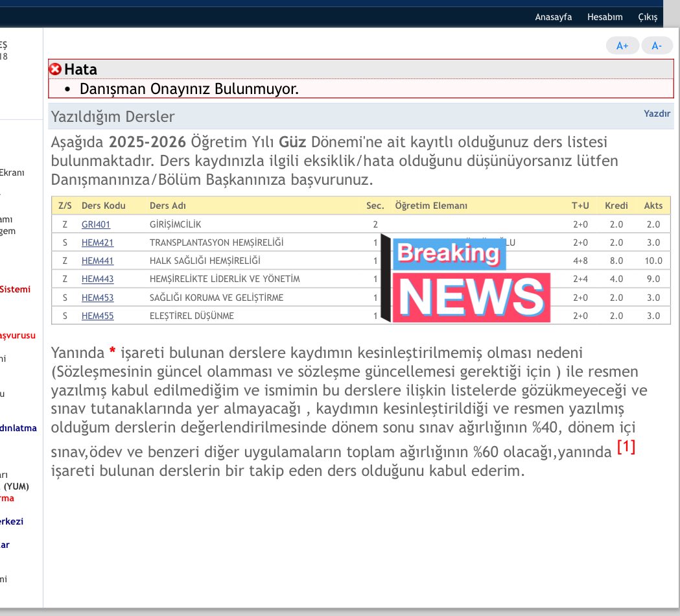Open course code HEM453 link
The width and height of the screenshot is (680, 616).
(x=98, y=298)
